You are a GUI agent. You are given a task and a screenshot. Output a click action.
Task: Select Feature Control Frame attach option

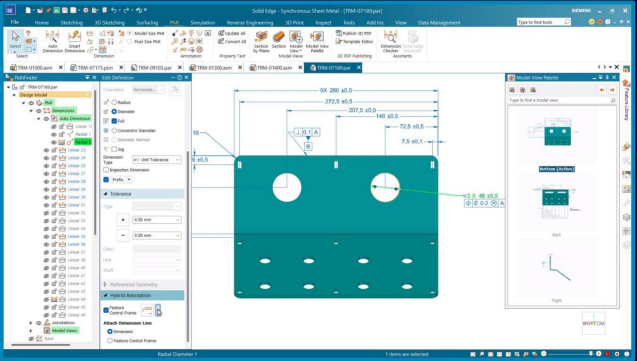110,341
